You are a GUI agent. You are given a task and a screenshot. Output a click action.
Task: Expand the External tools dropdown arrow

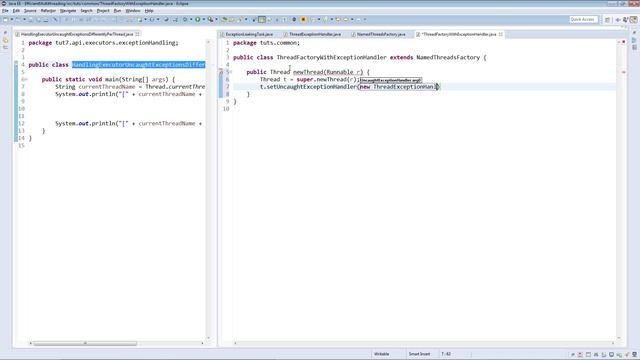216,19
